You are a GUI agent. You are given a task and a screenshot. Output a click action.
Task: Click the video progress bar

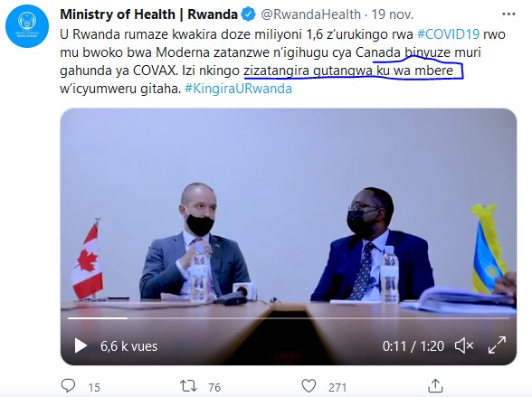(289, 318)
